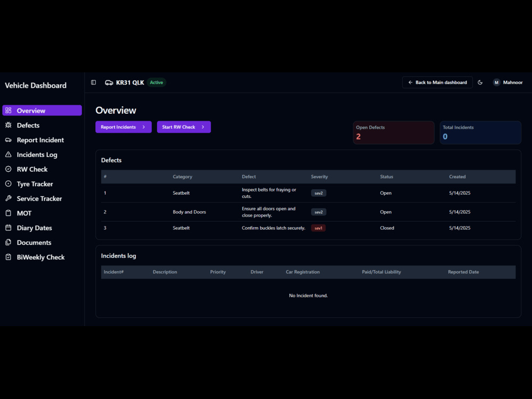Click the Overview grid icon in sidebar
Screen dimensions: 532x399
[9, 110]
